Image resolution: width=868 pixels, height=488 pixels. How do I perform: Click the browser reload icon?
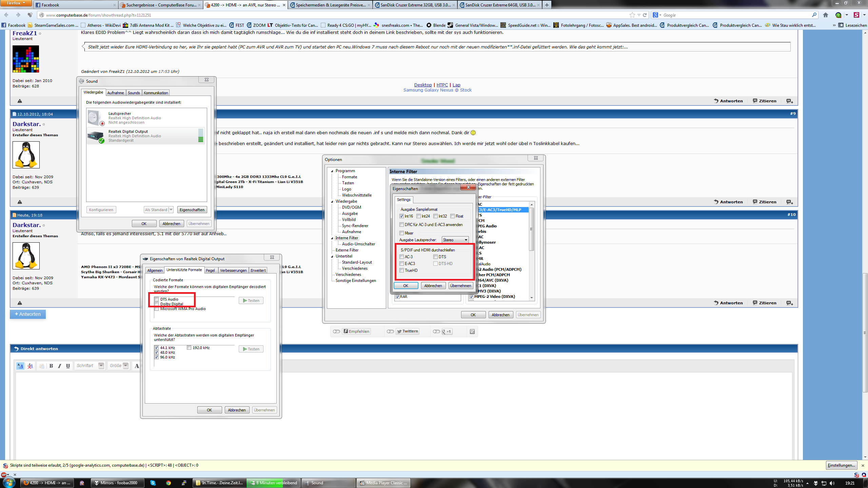point(645,15)
